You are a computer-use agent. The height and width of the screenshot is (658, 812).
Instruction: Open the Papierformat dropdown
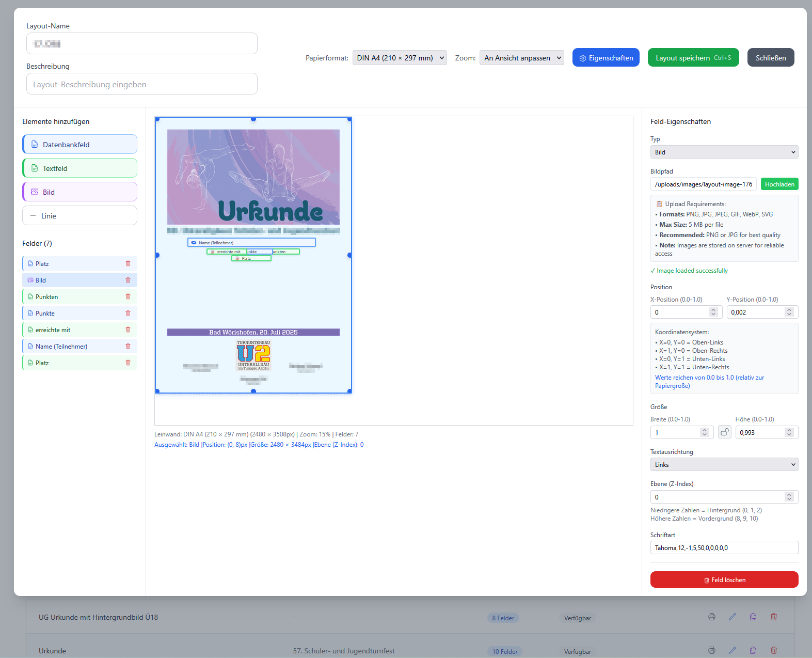(x=400, y=58)
